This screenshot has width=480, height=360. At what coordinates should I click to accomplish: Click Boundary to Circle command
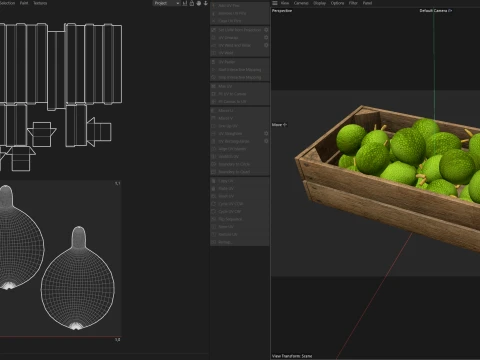coord(240,164)
